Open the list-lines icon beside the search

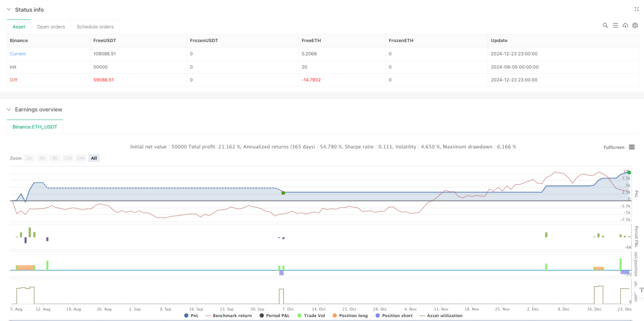[x=615, y=25]
